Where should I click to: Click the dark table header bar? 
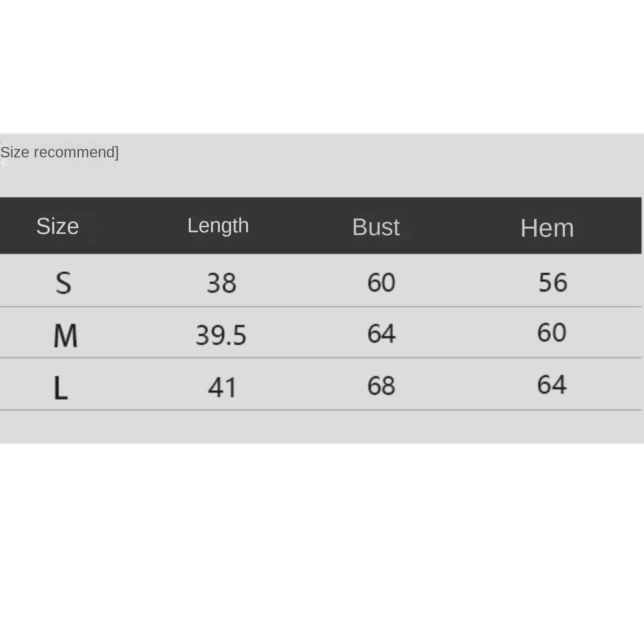tap(321, 225)
